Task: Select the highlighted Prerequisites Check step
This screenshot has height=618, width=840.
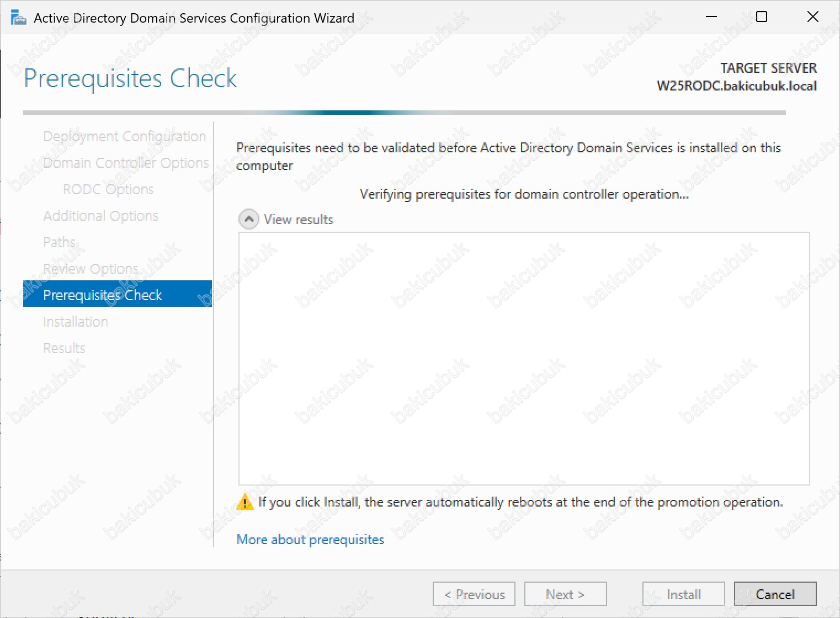Action: coord(118,294)
